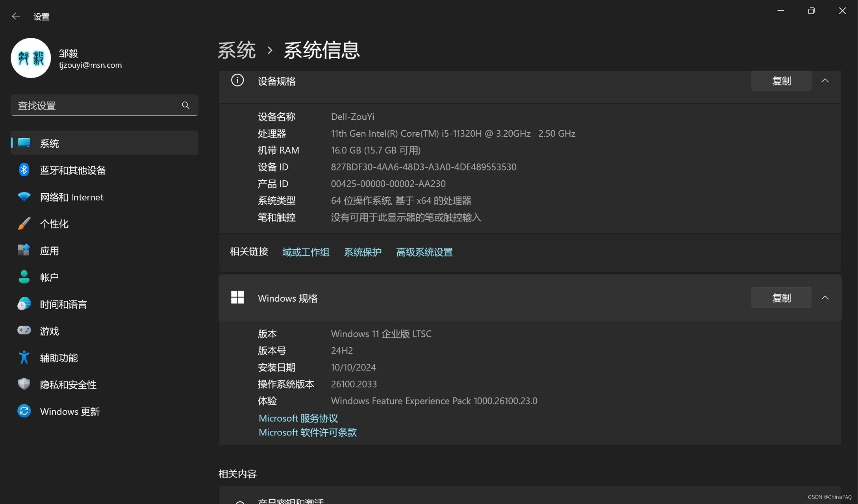Open Microsoft 服务协议 link
858x504 pixels.
click(298, 418)
